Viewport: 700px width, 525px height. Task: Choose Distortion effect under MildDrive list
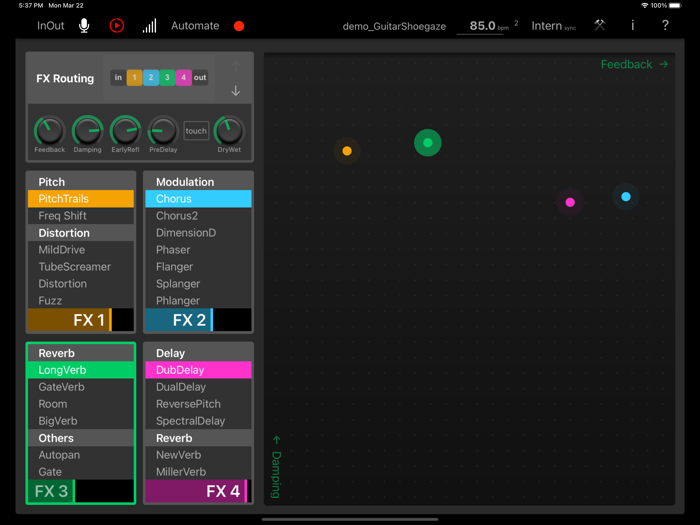tap(81, 283)
